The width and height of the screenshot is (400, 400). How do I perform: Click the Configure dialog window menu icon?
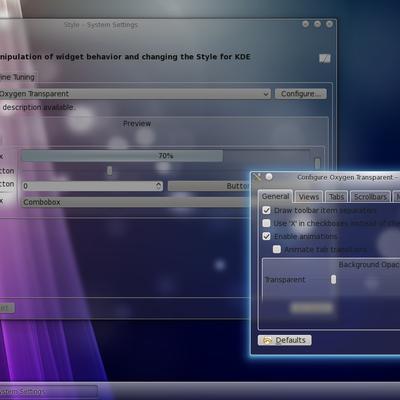click(x=257, y=177)
